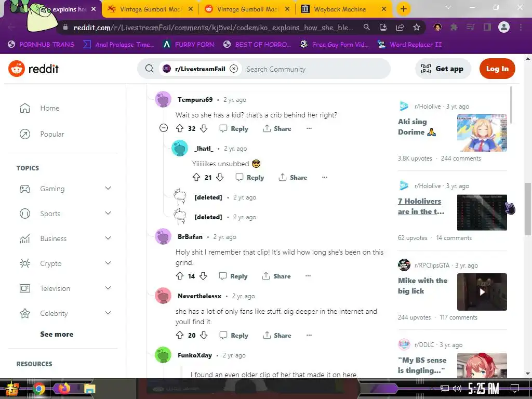Screen dimensions: 532x399
Task: Expand the Gaming topic
Action: [108, 188]
